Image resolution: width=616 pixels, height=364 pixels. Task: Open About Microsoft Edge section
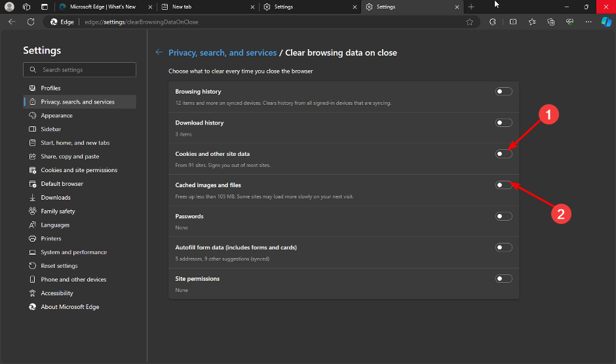(x=80, y=307)
